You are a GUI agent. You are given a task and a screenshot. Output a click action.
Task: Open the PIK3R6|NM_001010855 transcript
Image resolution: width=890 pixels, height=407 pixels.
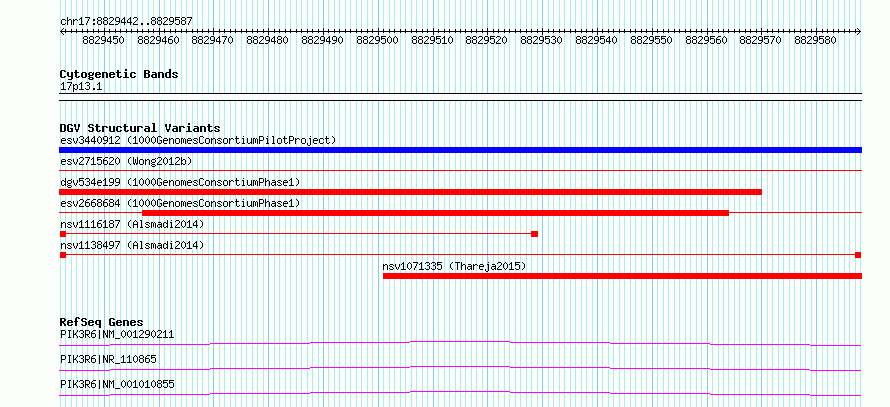point(117,385)
